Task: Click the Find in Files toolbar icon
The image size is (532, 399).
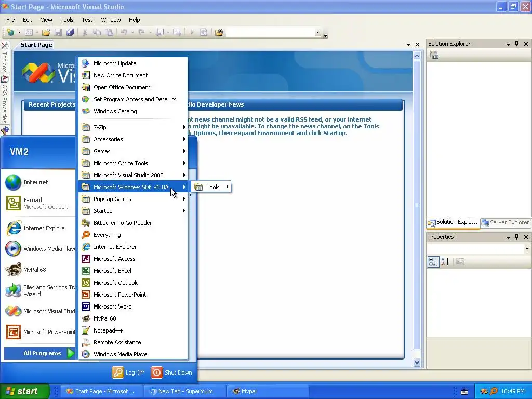Action: pyautogui.click(x=219, y=32)
